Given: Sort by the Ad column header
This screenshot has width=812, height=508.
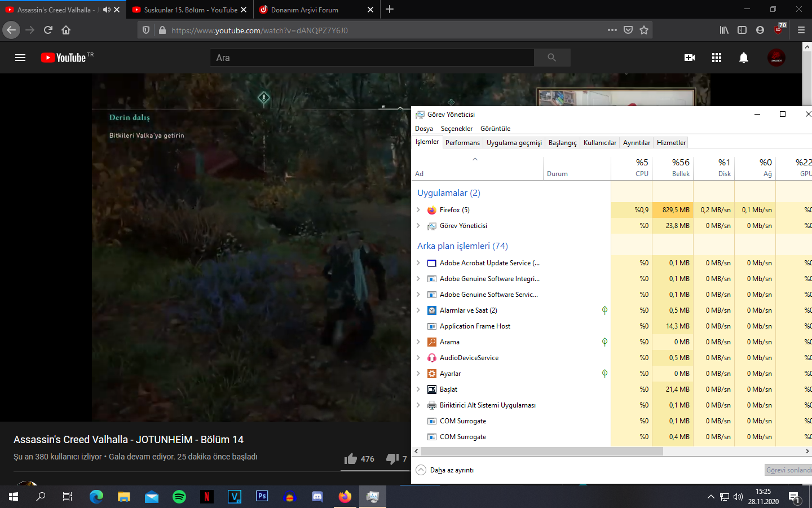Looking at the screenshot, I should pyautogui.click(x=478, y=168).
